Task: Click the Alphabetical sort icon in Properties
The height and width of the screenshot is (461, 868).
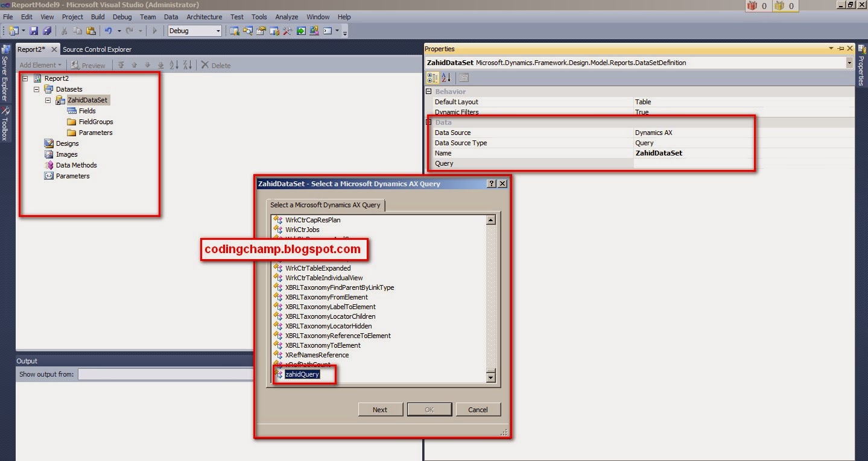Action: 446,77
